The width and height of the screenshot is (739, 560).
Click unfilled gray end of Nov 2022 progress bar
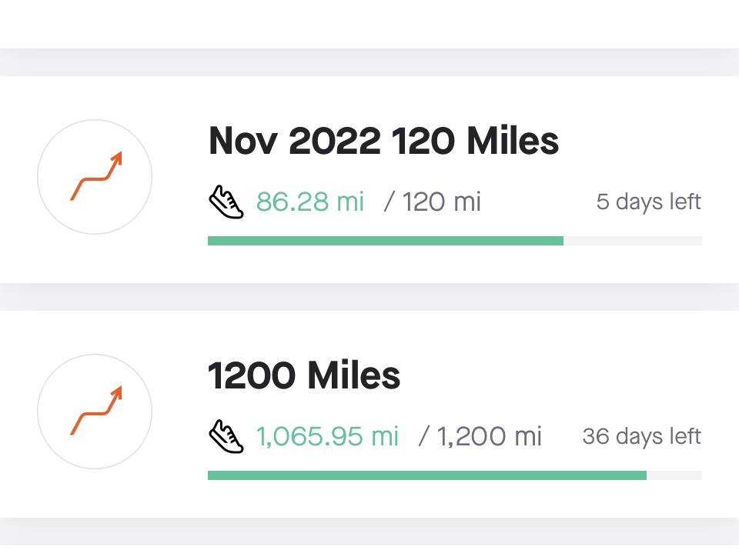(633, 241)
